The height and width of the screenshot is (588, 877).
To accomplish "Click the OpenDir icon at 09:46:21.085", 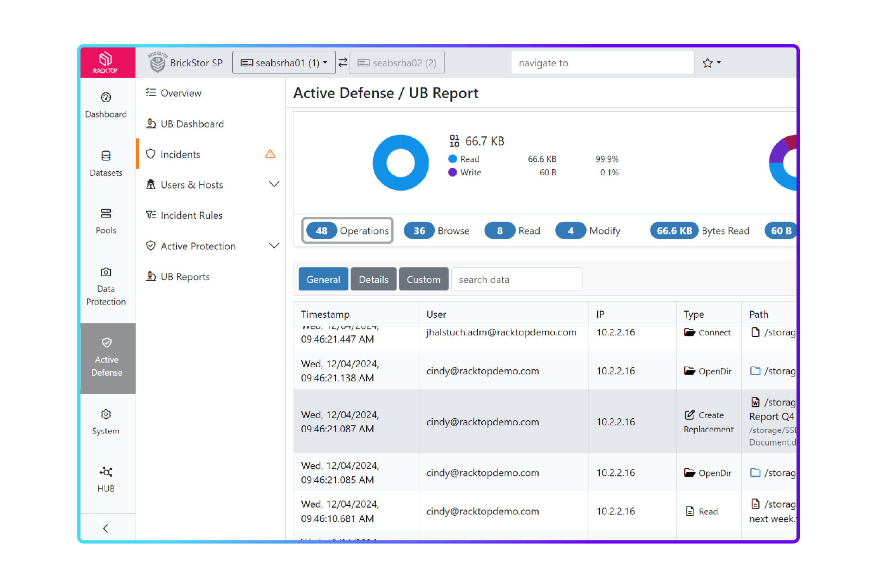I will tap(689, 473).
